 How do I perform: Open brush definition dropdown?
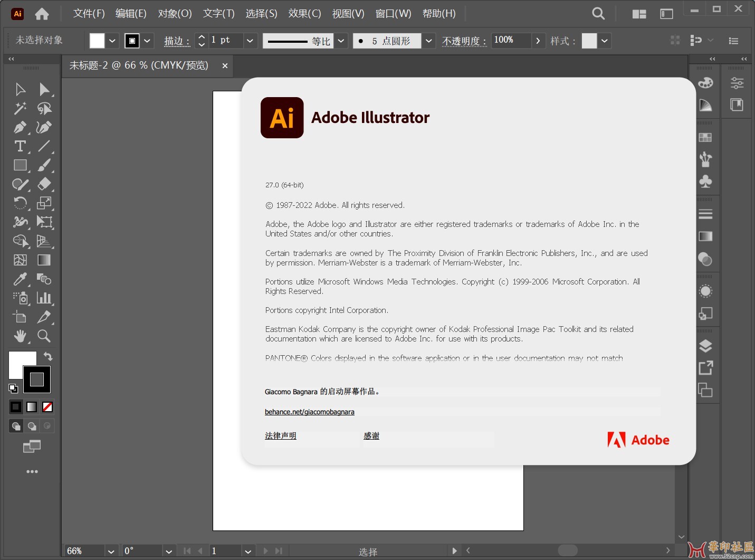(429, 41)
